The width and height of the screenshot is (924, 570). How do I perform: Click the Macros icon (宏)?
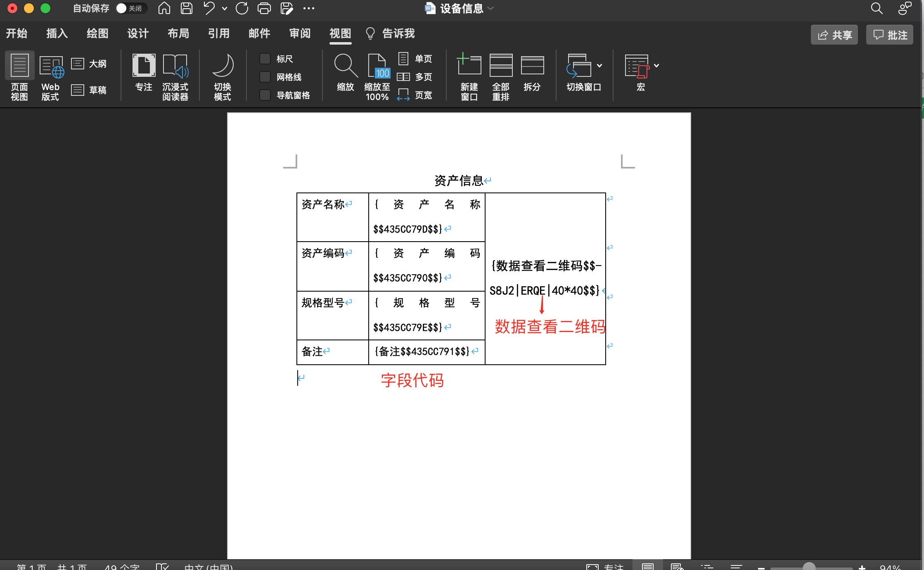coord(637,66)
